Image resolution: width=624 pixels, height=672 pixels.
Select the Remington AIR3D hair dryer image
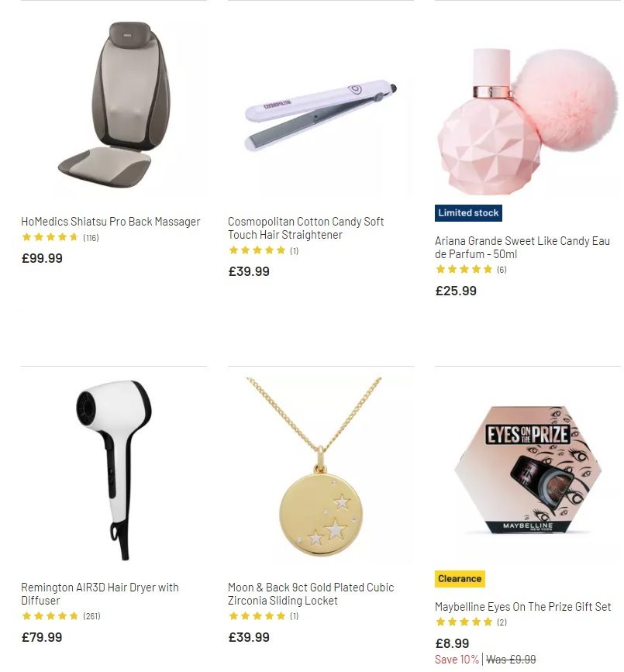point(114,470)
